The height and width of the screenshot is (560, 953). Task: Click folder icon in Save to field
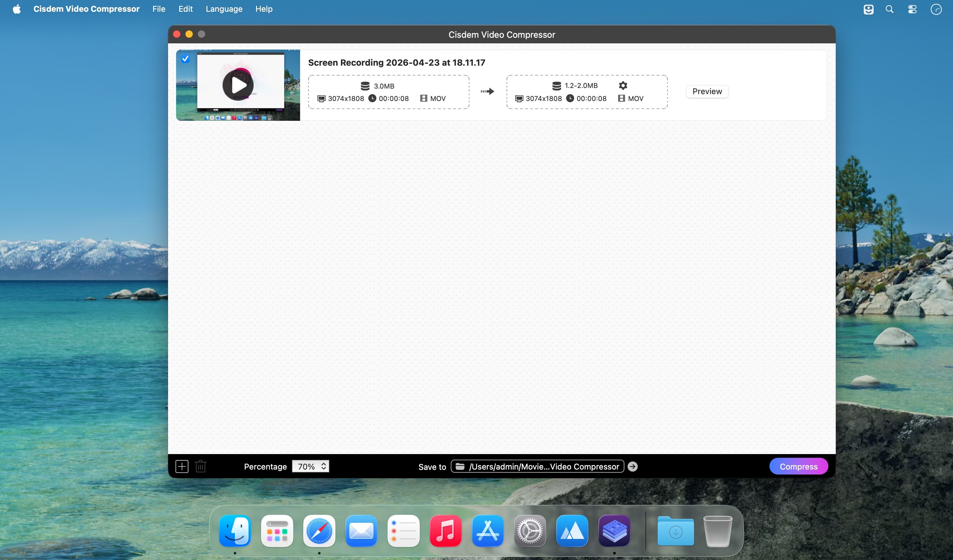pos(460,466)
